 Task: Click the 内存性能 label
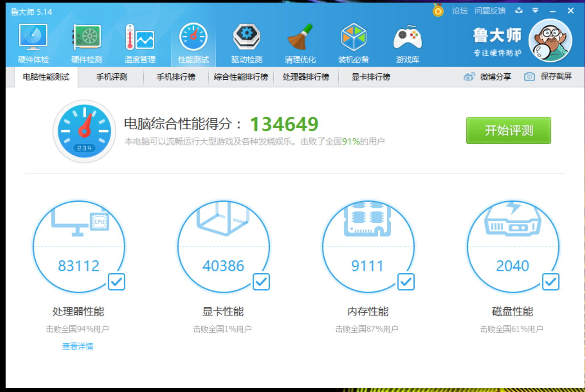pyautogui.click(x=368, y=311)
